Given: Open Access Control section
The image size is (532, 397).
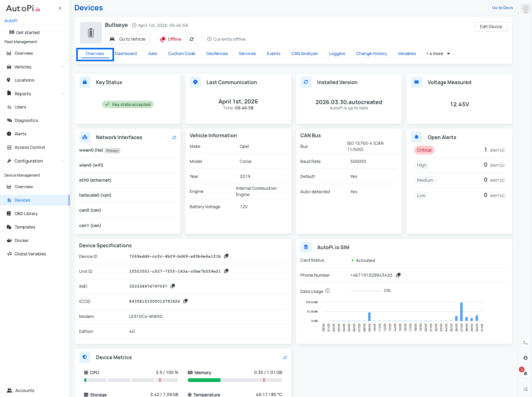Looking at the screenshot, I should (x=30, y=147).
